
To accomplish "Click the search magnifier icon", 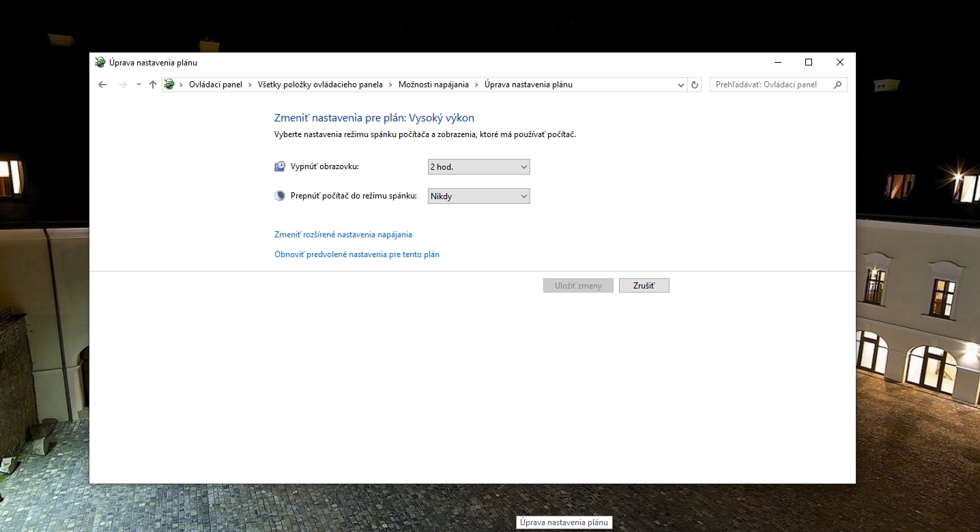I will [x=837, y=85].
